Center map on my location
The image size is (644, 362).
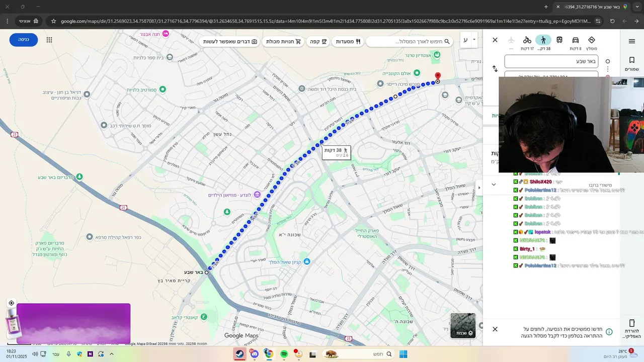pyautogui.click(x=11, y=303)
